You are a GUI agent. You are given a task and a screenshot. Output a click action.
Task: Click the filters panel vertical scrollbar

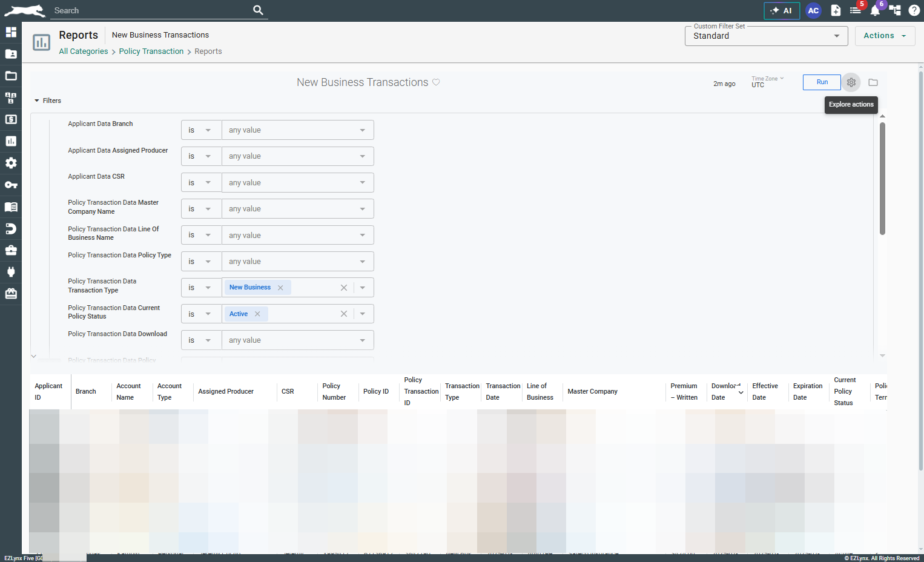(882, 179)
